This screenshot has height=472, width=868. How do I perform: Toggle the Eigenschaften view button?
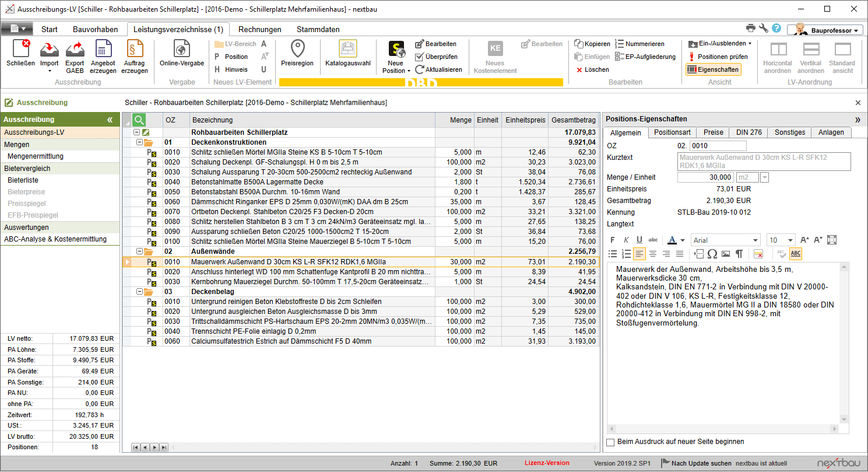tap(713, 69)
